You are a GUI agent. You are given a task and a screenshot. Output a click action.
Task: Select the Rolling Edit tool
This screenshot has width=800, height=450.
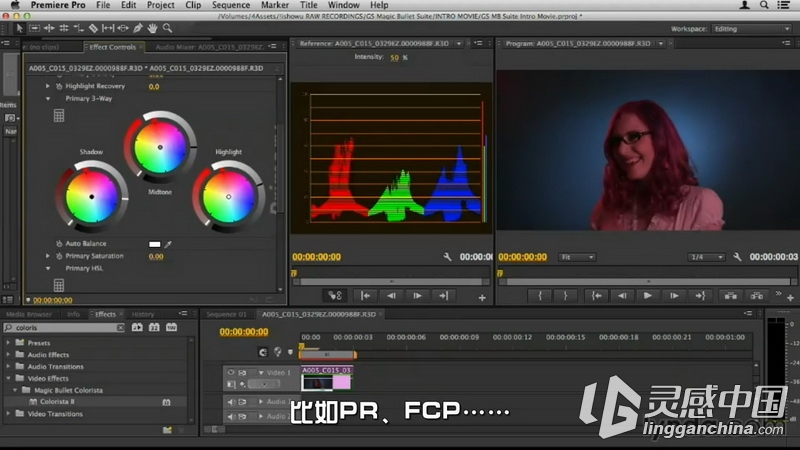64,29
